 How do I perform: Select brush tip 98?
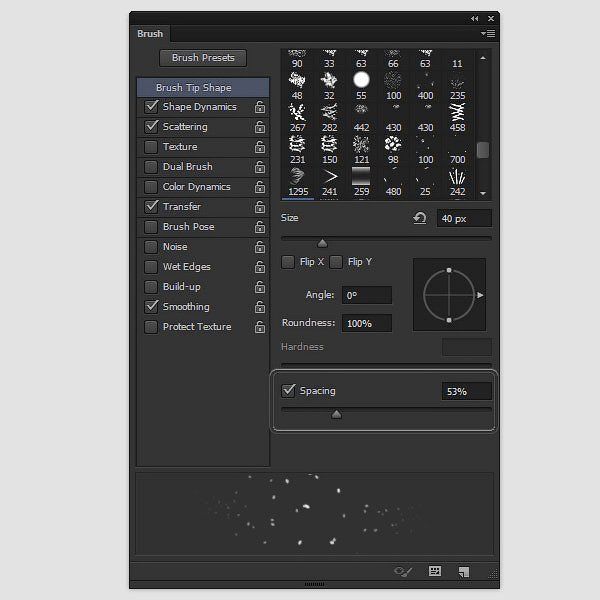pyautogui.click(x=393, y=150)
